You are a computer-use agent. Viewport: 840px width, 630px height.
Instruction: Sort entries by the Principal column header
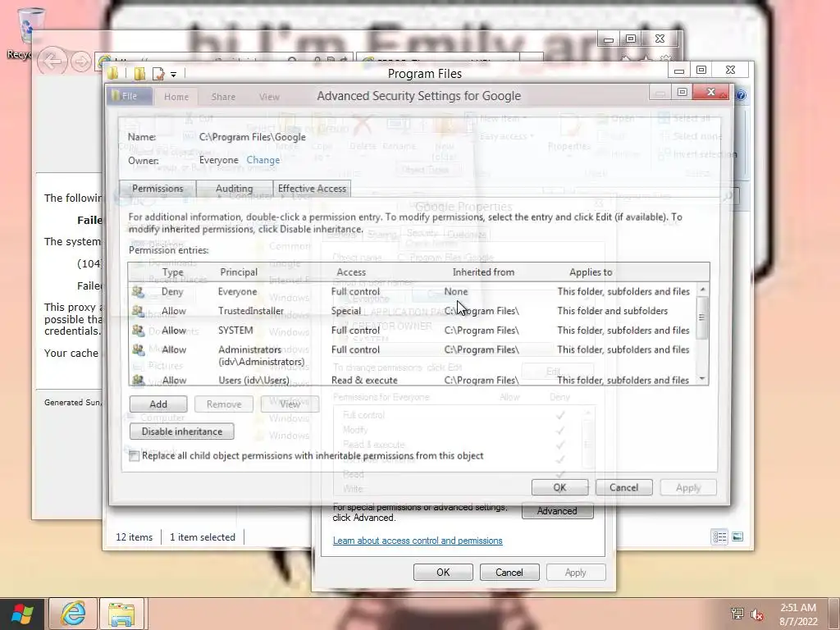pyautogui.click(x=239, y=272)
